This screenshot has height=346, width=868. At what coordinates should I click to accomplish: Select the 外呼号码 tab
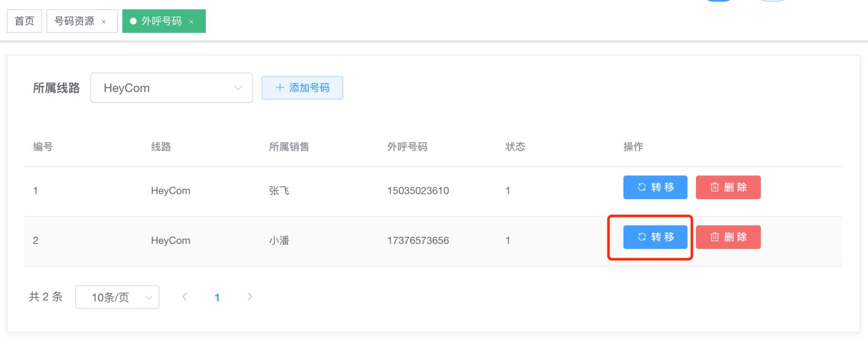tap(161, 21)
